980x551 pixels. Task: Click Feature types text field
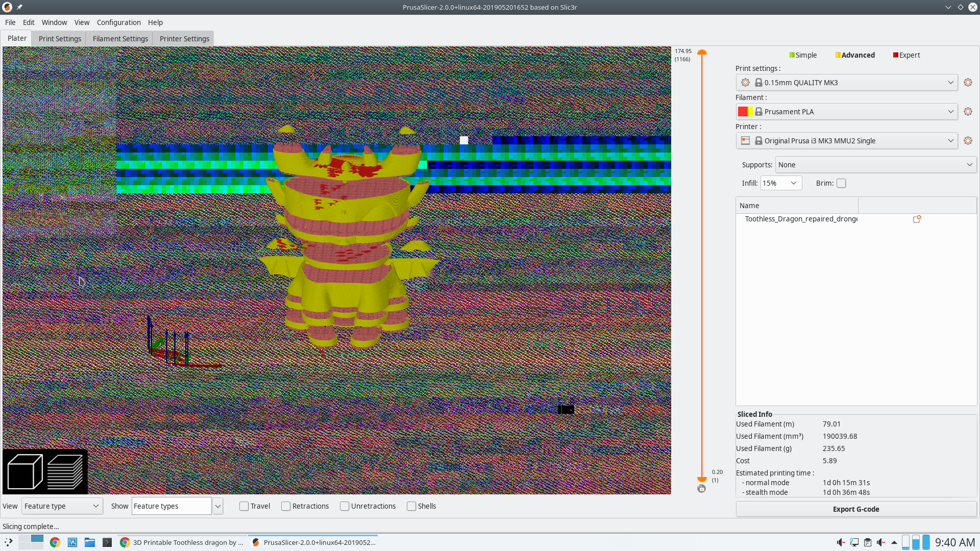pos(171,506)
